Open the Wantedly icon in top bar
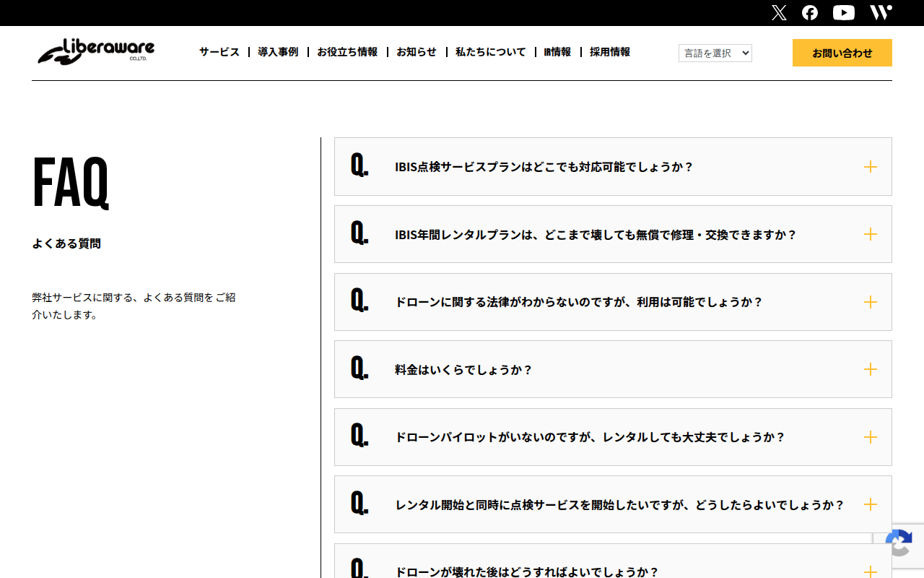The height and width of the screenshot is (578, 924). [881, 12]
